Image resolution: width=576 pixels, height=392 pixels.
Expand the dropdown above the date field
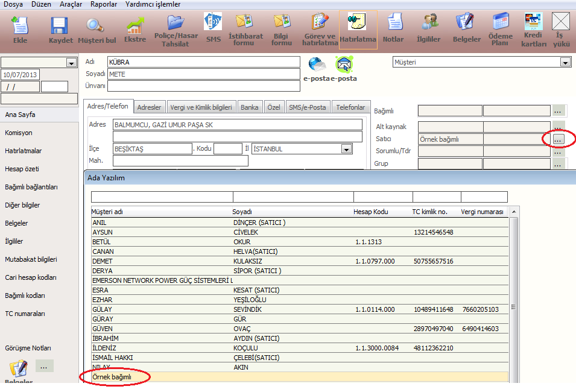tap(71, 63)
